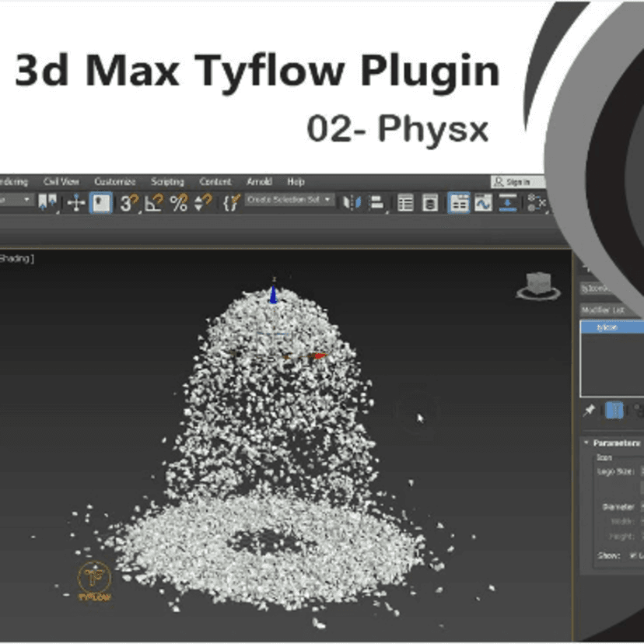Select the Select and Manipulate tool
The width and height of the screenshot is (644, 644).
76,202
